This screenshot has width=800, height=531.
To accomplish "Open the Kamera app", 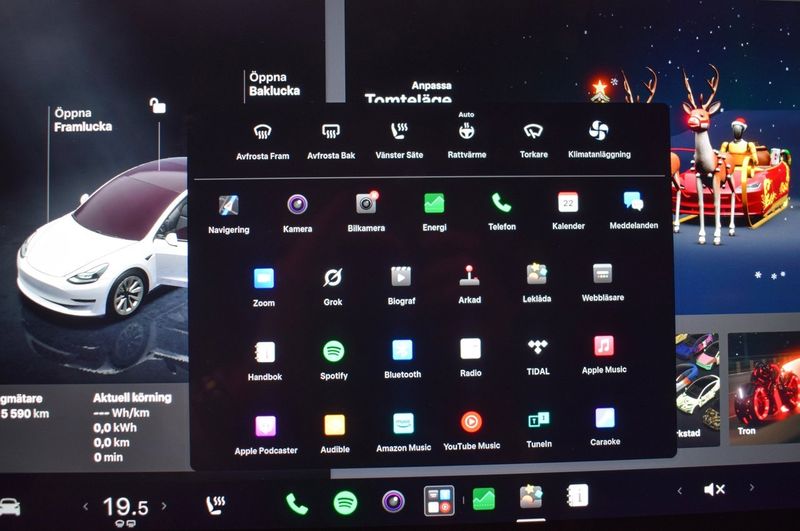I will (x=297, y=213).
